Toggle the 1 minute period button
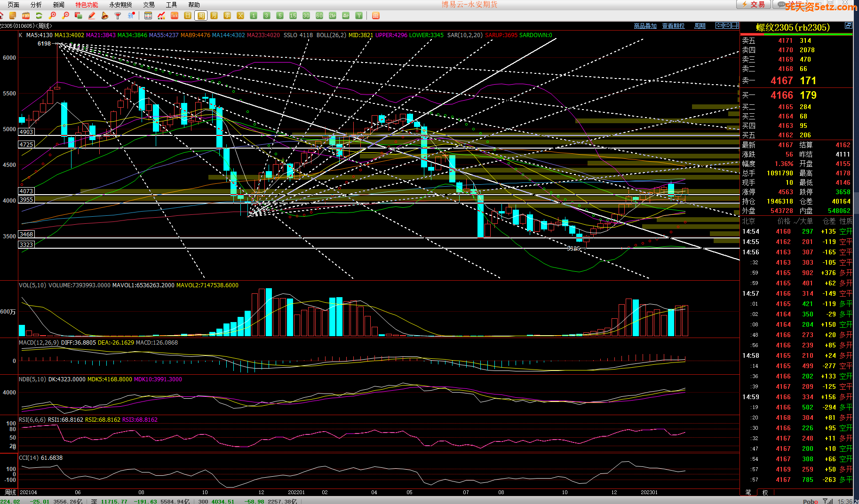The width and height of the screenshot is (859, 504). pyautogui.click(x=254, y=16)
